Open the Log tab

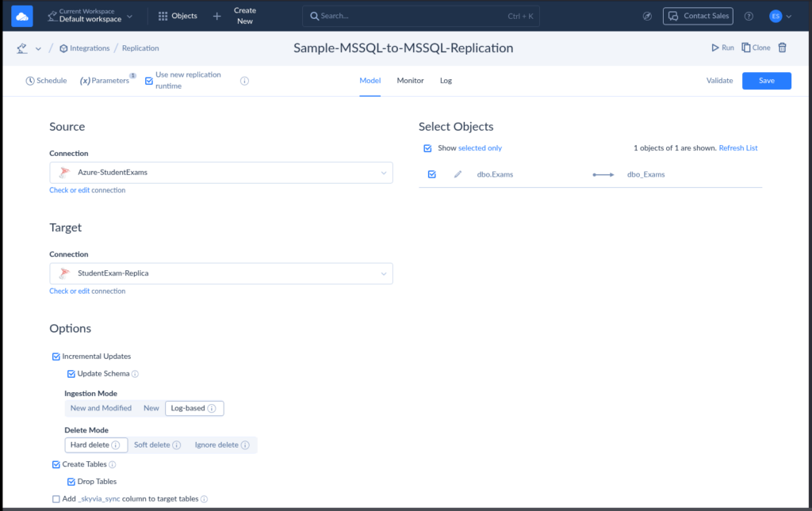(446, 81)
